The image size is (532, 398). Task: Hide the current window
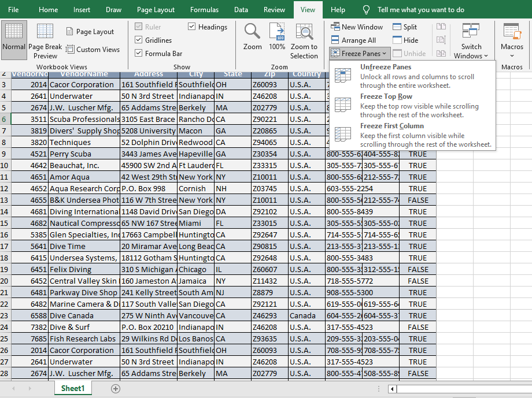[x=405, y=40]
